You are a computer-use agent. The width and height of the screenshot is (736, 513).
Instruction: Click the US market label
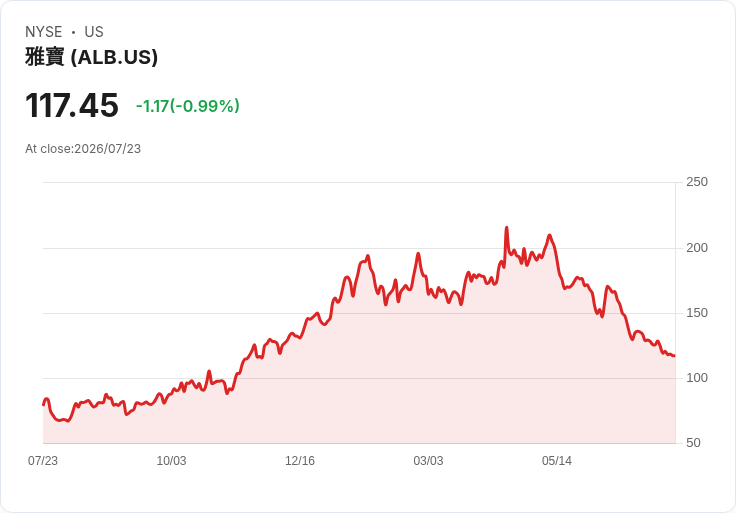(94, 32)
